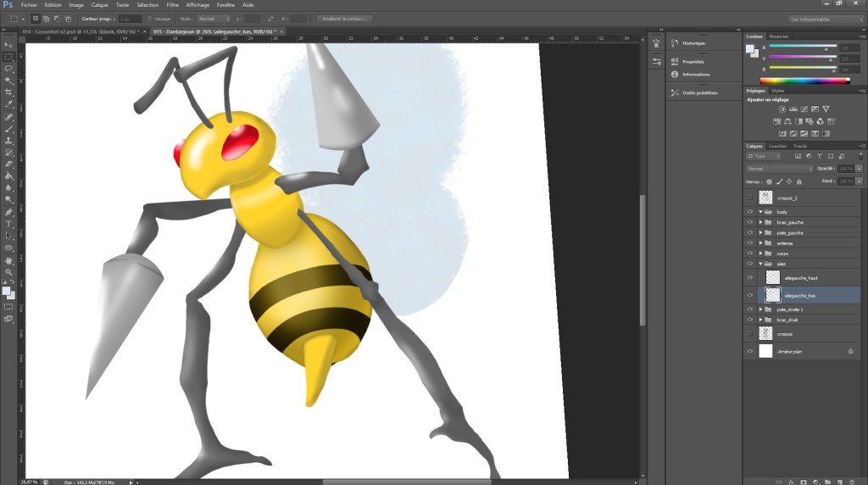868x485 pixels.
Task: Hide the aileguache_haut layer
Action: click(x=749, y=277)
